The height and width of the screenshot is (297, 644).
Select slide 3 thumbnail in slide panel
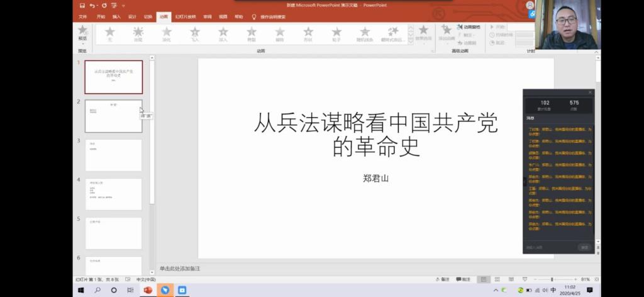click(114, 155)
